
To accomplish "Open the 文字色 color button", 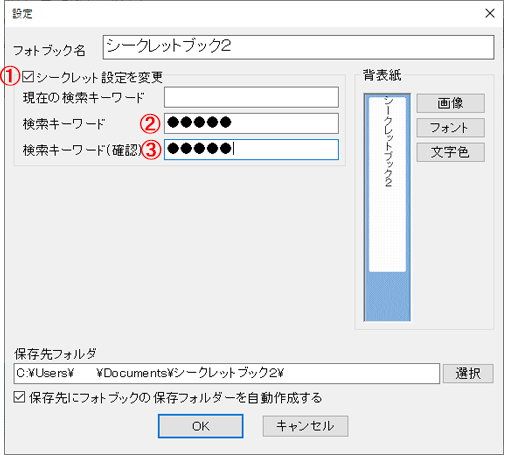I will point(450,152).
